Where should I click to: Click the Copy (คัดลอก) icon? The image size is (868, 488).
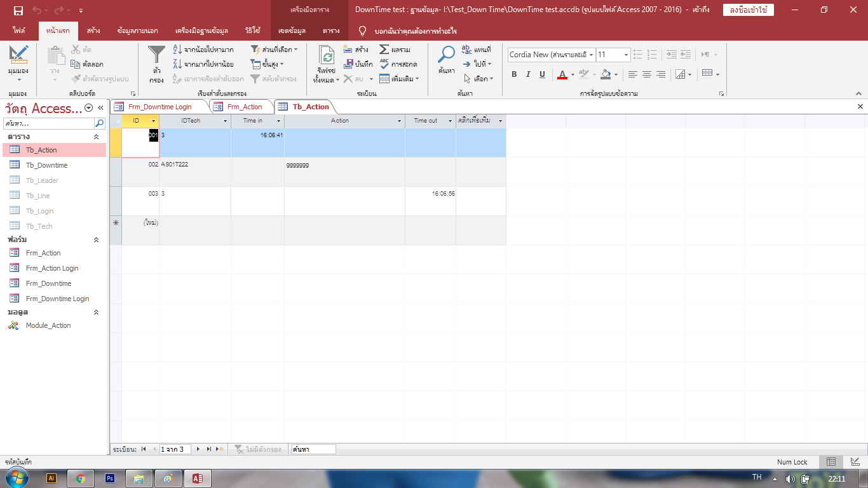[x=75, y=64]
